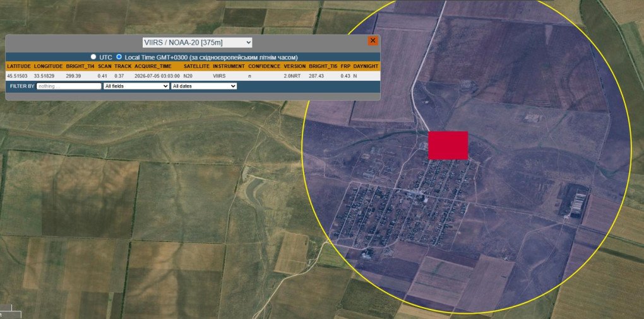Open the All fields filter dropdown
This screenshot has height=319, width=644.
(136, 86)
